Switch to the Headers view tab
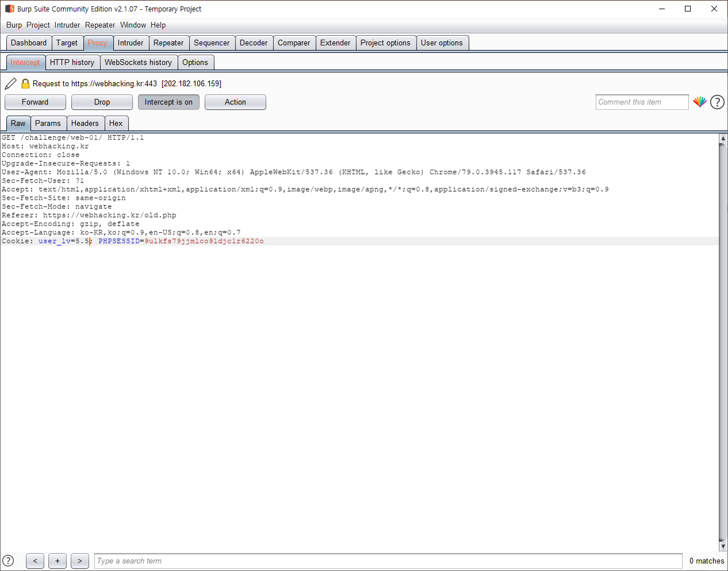 (85, 124)
